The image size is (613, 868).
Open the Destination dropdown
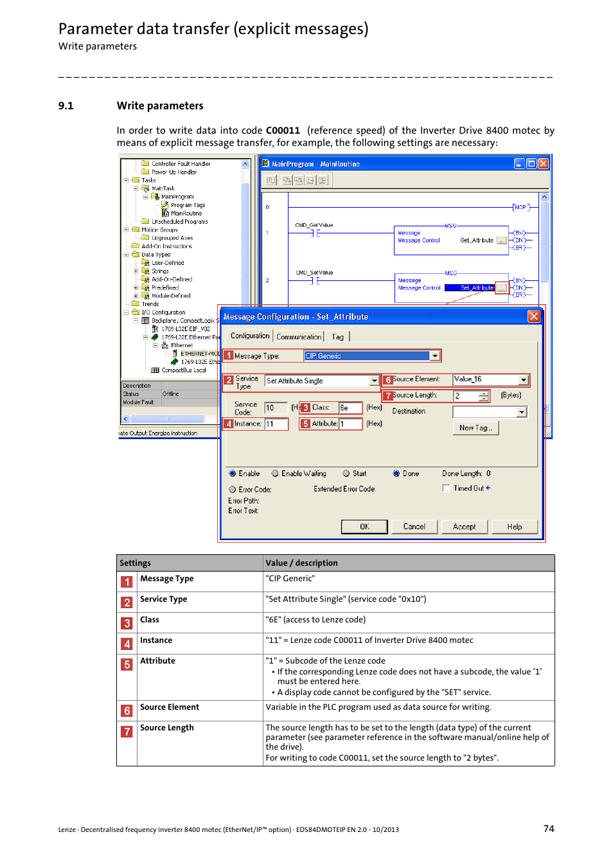522,411
